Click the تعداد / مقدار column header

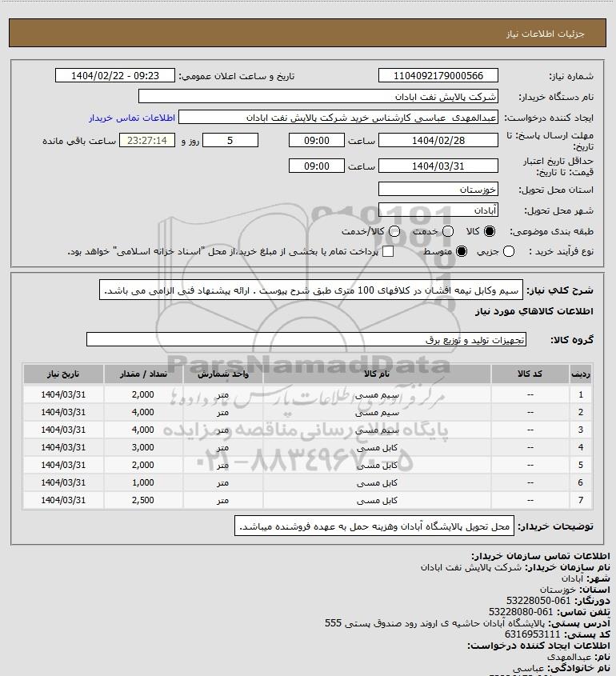pyautogui.click(x=143, y=374)
